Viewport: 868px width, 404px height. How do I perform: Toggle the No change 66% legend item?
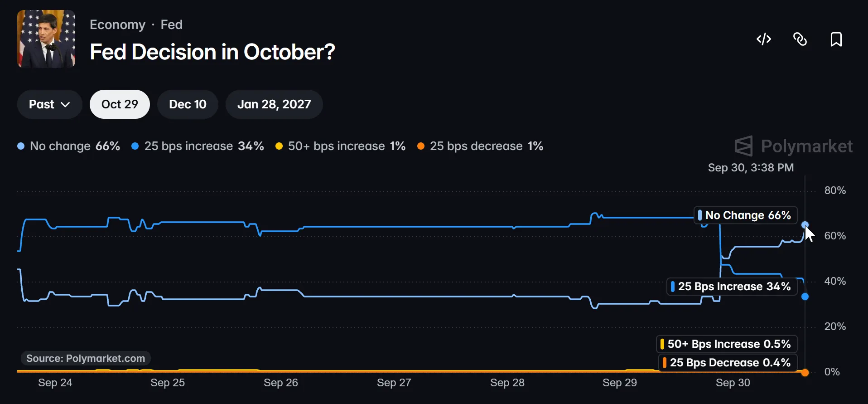point(69,146)
